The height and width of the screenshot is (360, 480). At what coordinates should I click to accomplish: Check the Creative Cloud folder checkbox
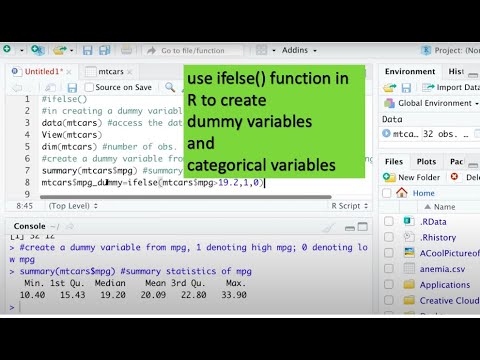coord(389,300)
